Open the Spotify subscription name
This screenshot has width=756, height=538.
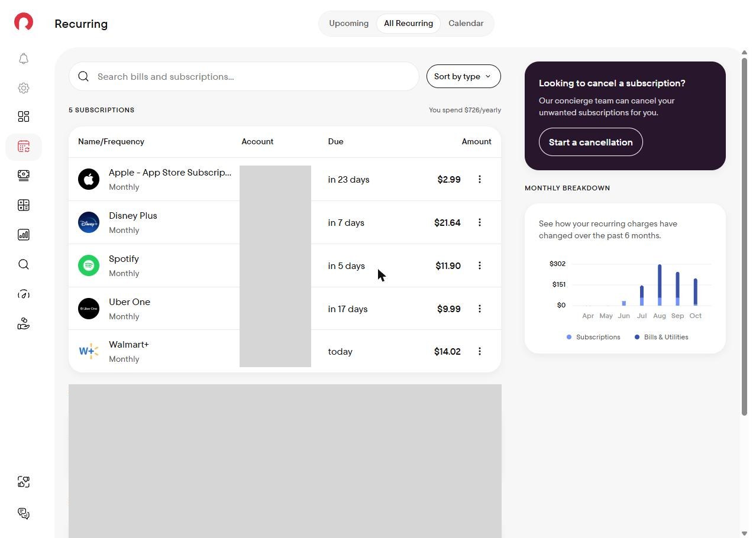(124, 259)
